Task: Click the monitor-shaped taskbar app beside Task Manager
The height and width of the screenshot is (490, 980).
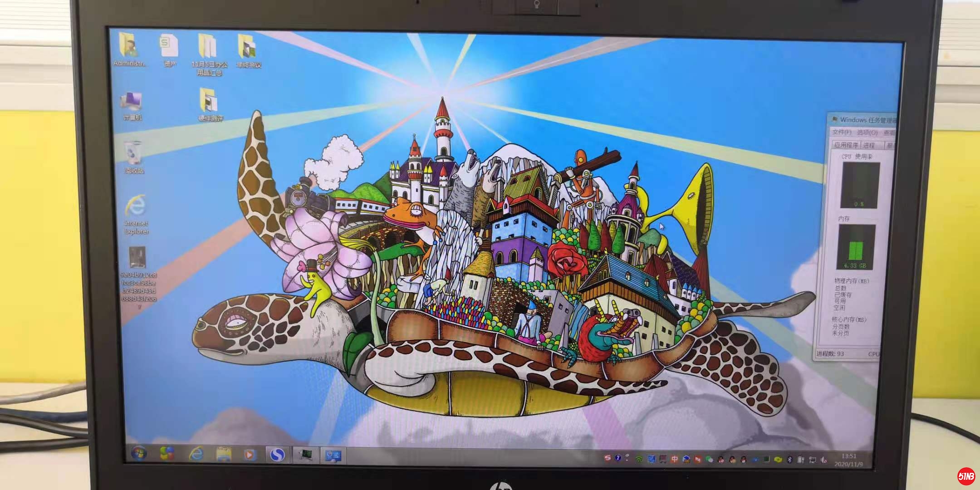Action: [x=333, y=456]
